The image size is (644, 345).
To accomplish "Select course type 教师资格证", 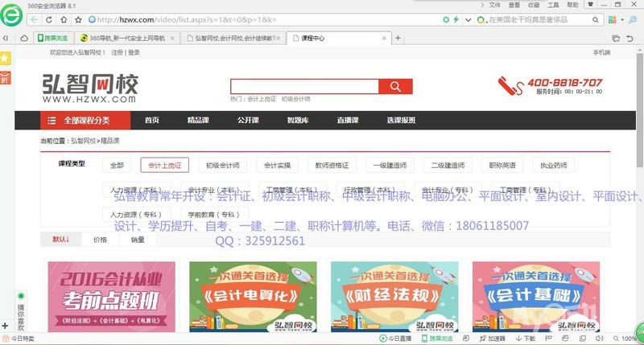I will pos(332,166).
